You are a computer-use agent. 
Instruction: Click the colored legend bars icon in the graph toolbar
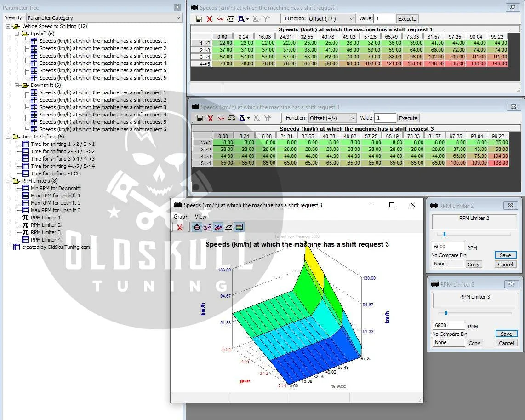(x=239, y=227)
